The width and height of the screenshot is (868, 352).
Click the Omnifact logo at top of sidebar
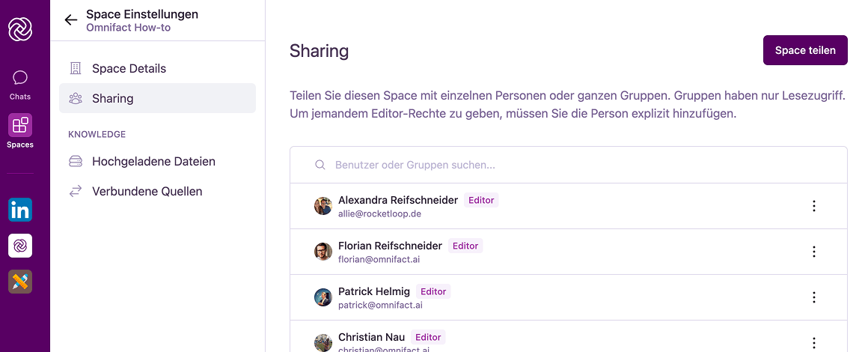pos(20,28)
